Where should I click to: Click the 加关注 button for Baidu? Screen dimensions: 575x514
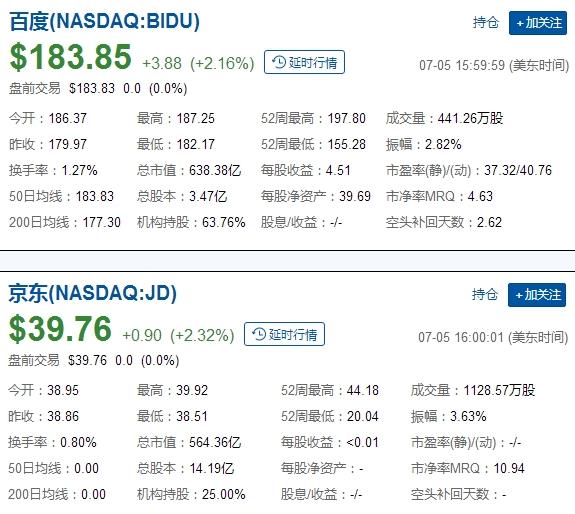click(538, 23)
